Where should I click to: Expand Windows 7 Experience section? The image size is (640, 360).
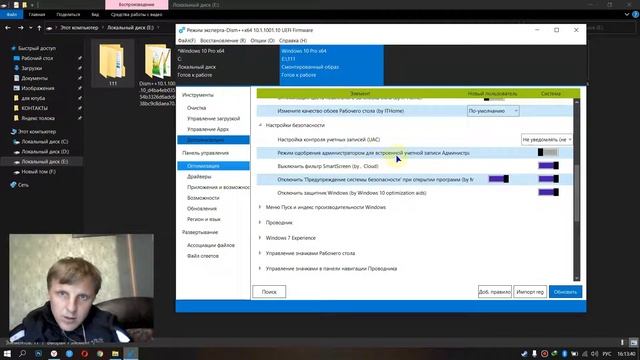260,238
